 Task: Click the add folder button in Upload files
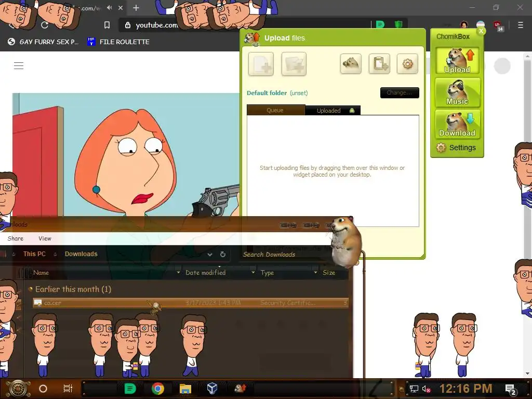(294, 64)
